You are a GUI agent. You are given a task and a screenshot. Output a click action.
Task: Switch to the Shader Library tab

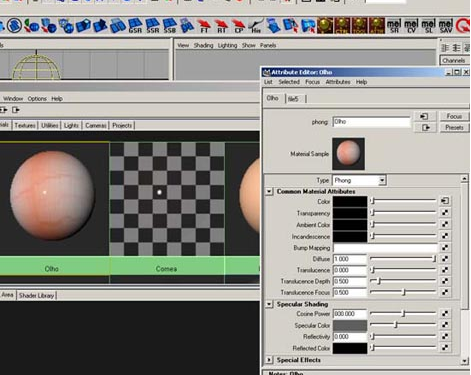(36, 296)
